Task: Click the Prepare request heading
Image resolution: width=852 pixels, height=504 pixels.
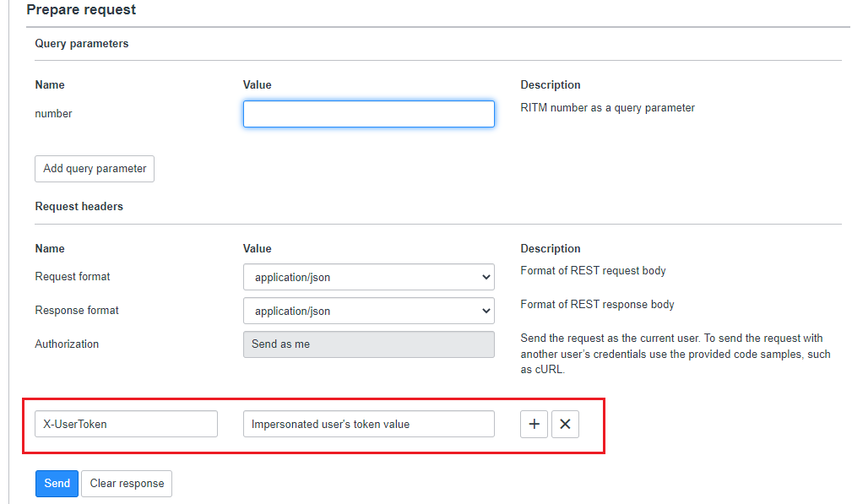Action: [x=81, y=10]
